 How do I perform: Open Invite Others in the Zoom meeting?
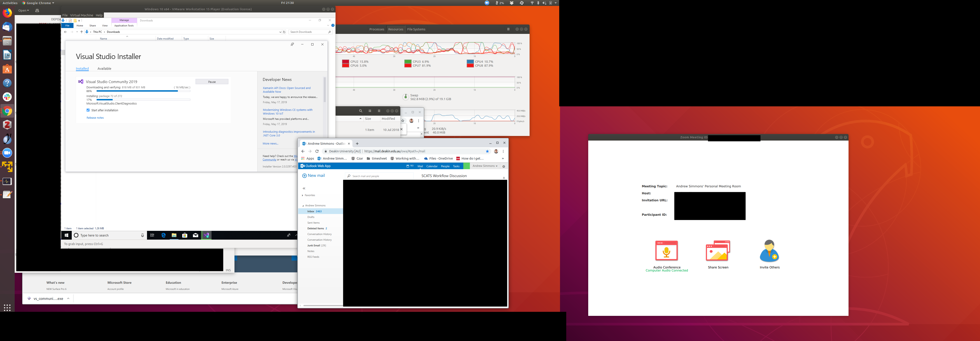pyautogui.click(x=769, y=251)
